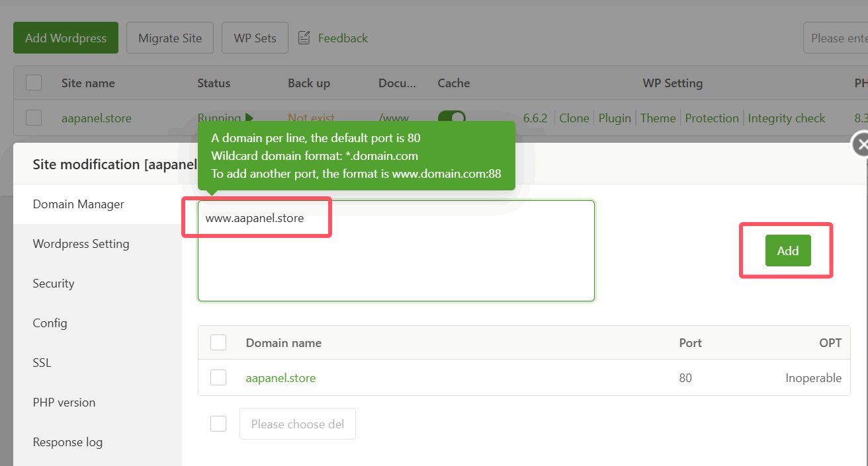This screenshot has width=868, height=466.
Task: Tick the checkbox for the aapanel.store site row
Action: pyautogui.click(x=34, y=118)
